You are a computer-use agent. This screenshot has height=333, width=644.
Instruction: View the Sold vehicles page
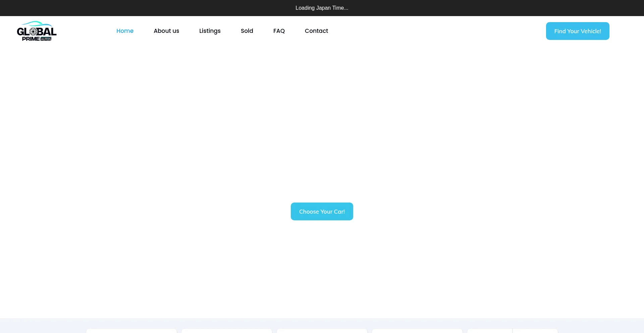click(247, 31)
